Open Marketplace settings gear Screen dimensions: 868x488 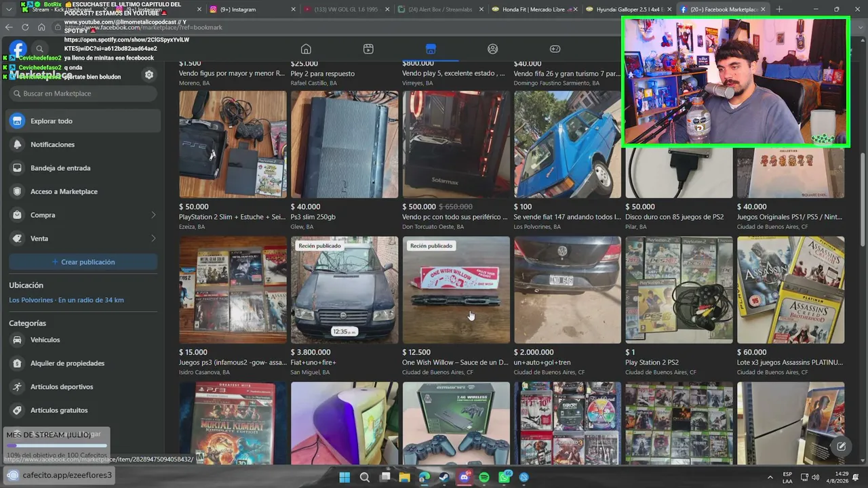pos(149,75)
